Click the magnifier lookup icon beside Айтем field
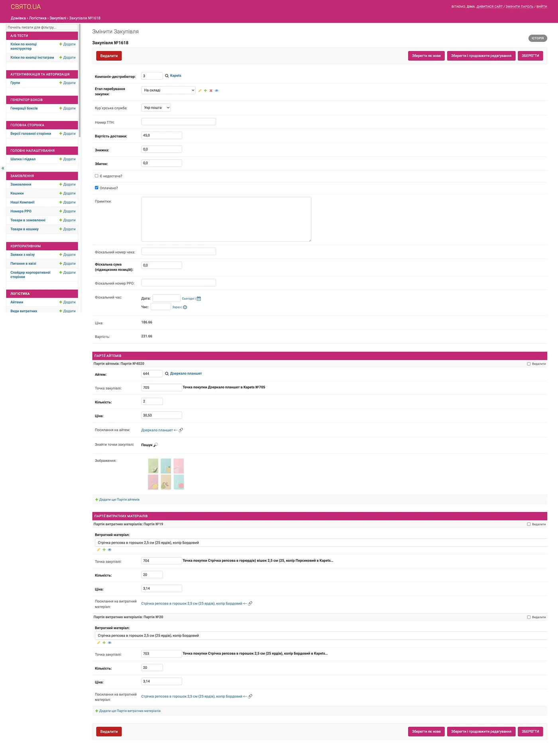The image size is (558, 756). coord(167,374)
